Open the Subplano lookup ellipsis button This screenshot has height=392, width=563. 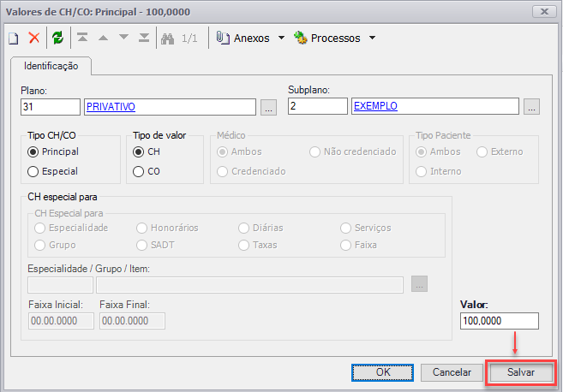(x=532, y=106)
